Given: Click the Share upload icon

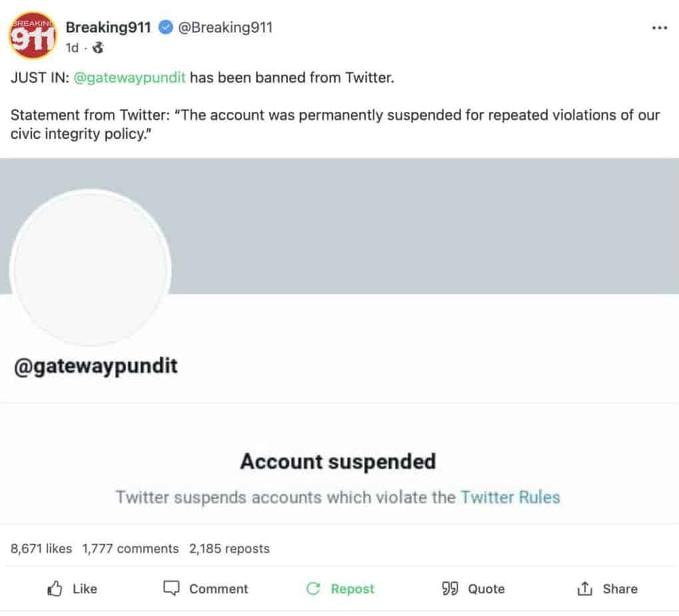Looking at the screenshot, I should (584, 589).
